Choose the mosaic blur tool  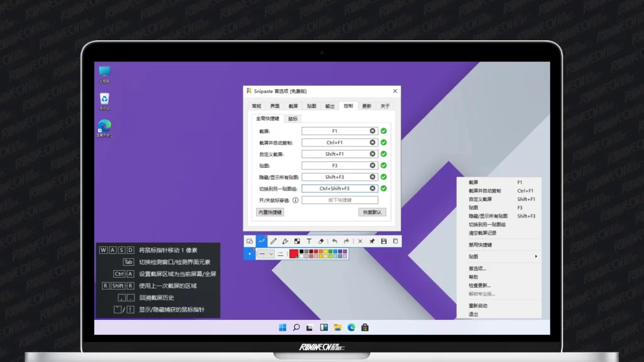(297, 241)
